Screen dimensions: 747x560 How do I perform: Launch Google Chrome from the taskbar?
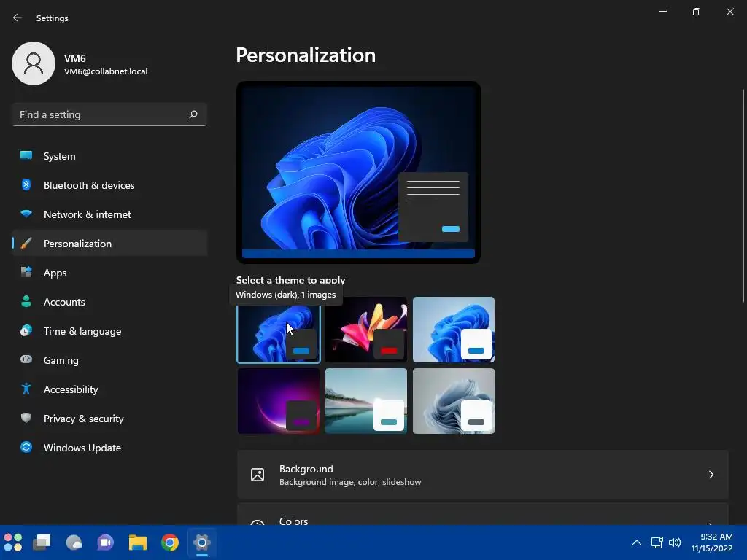[170, 542]
